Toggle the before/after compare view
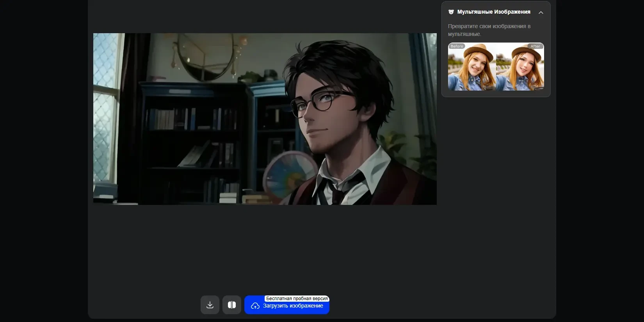This screenshot has width=644, height=322. (x=232, y=305)
